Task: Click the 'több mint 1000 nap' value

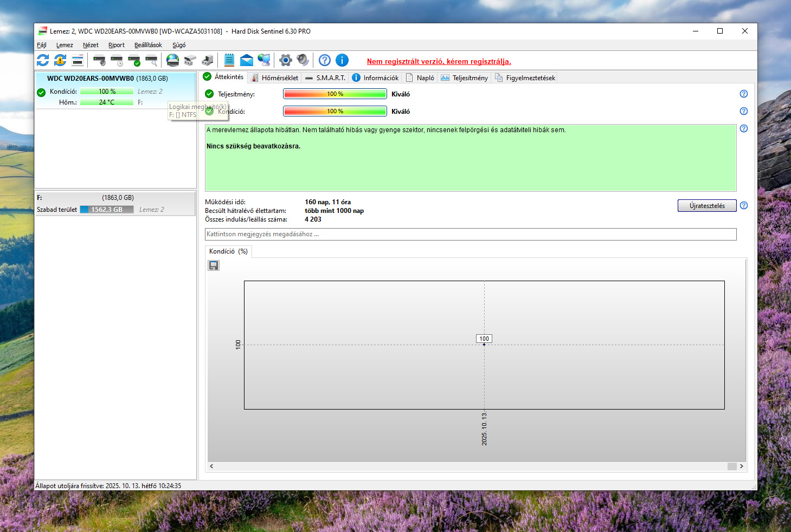Action: (334, 211)
